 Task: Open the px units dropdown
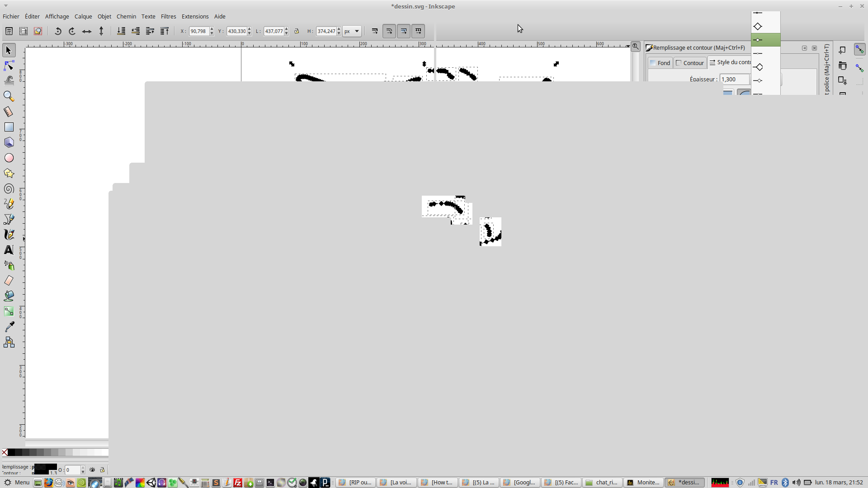pyautogui.click(x=352, y=31)
